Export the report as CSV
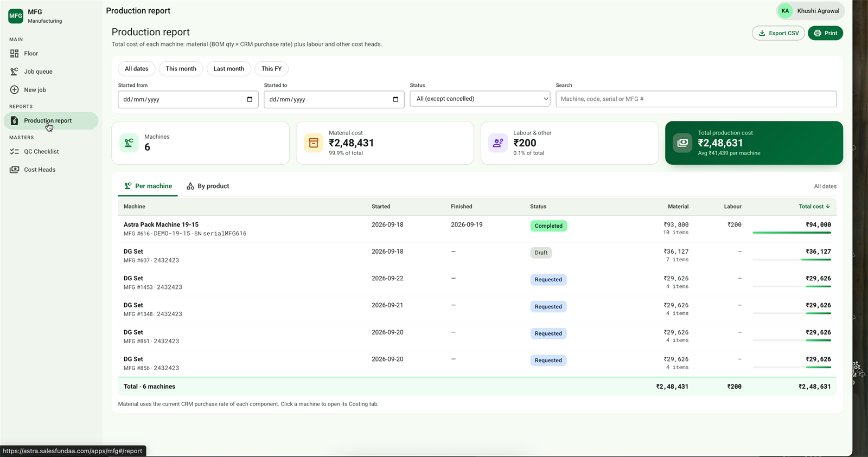Screen dimensions: 868x457 [x=778, y=33]
